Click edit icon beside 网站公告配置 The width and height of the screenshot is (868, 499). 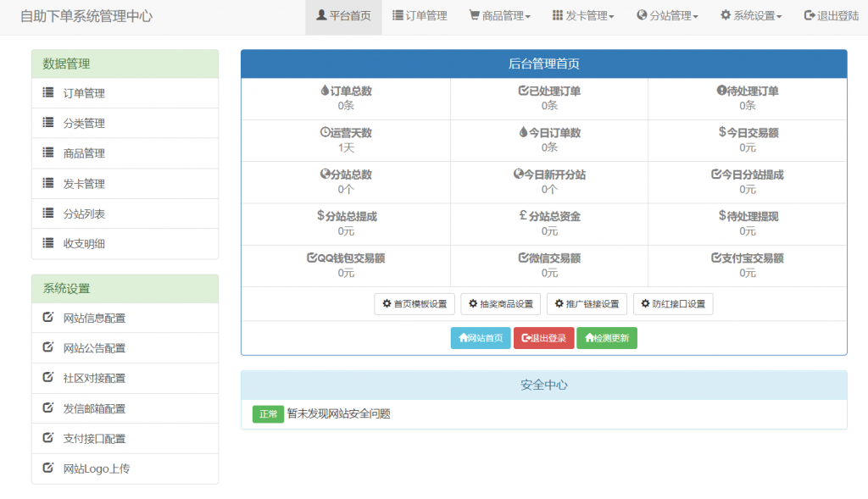click(48, 347)
